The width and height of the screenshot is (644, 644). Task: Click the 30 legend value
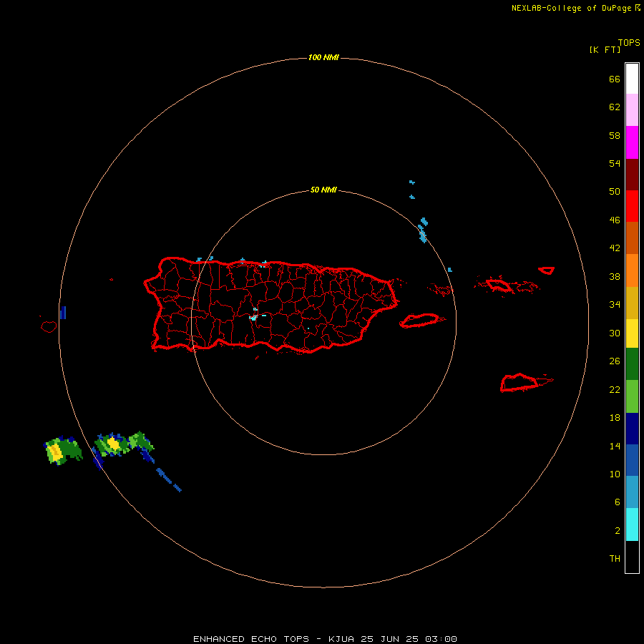[615, 333]
